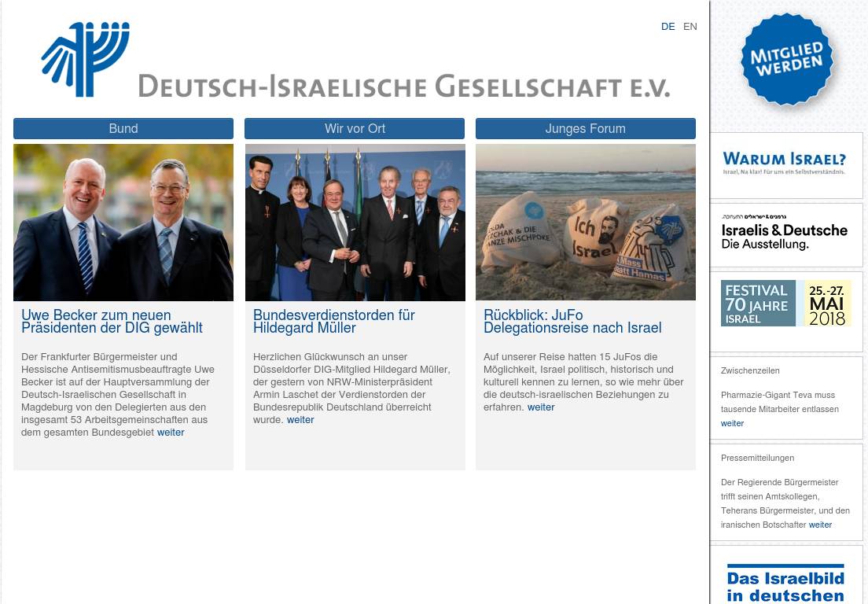Click weiter in the Pressemitteilungen box

tap(820, 525)
